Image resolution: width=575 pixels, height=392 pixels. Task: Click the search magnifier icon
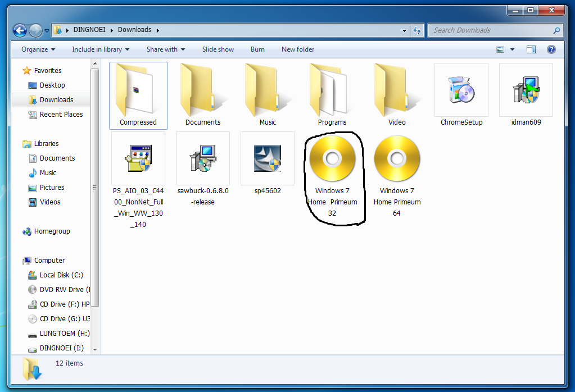[556, 30]
